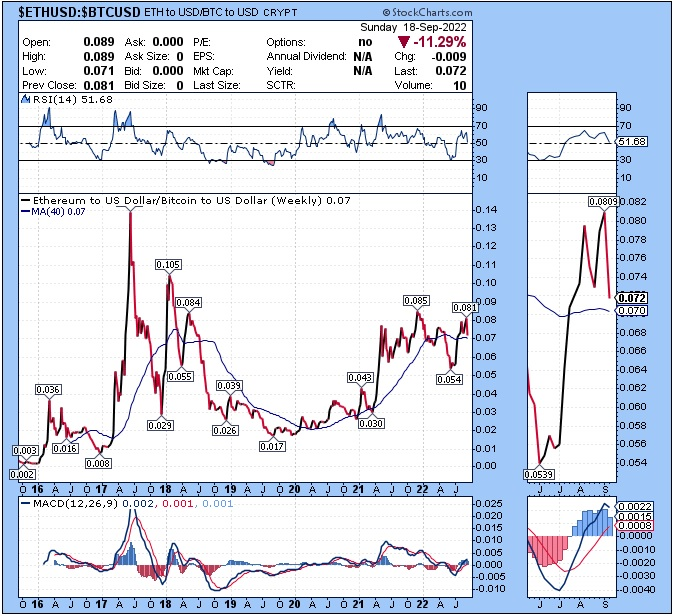Click the 0.0008 MACD value tag

click(x=635, y=525)
